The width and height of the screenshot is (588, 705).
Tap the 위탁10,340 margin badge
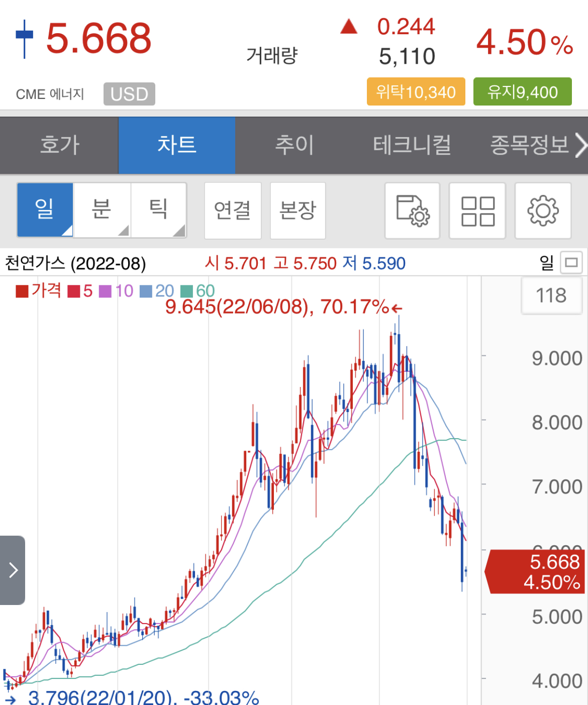point(416,91)
